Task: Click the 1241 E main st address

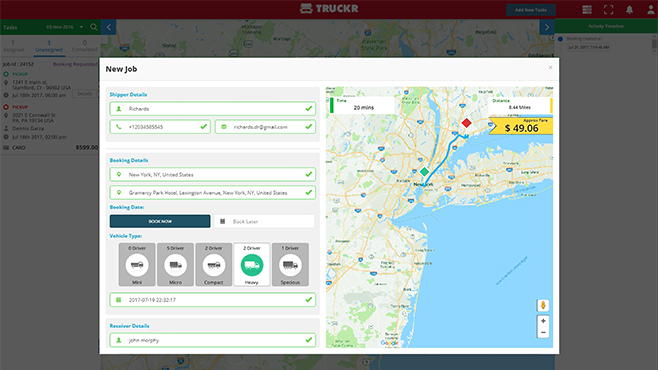Action: (42, 85)
